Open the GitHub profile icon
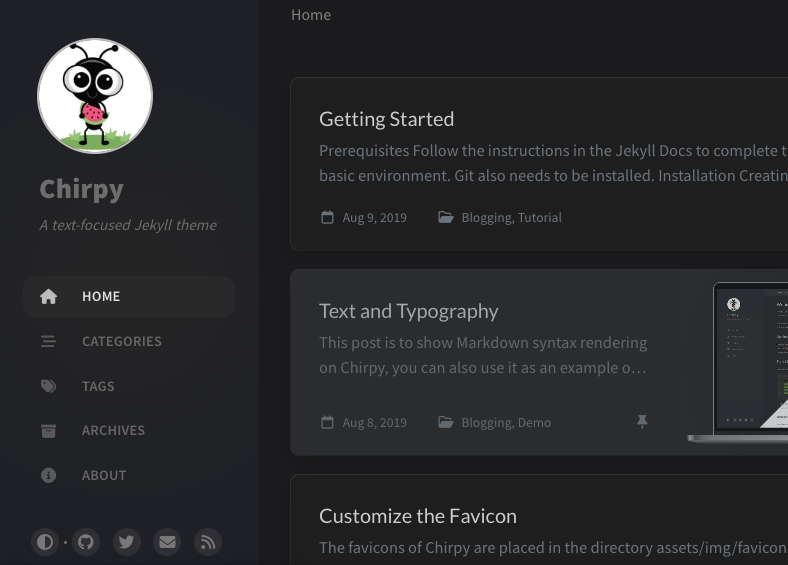 (x=86, y=542)
